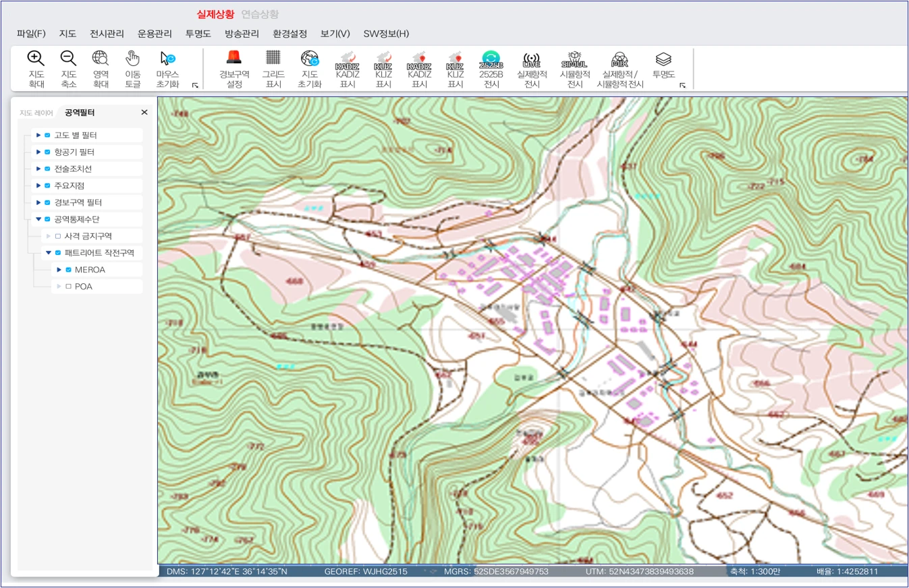Image resolution: width=909 pixels, height=588 pixels.
Task: Uncheck the 패트리어트 작전구역 checkbox
Action: pyautogui.click(x=58, y=253)
